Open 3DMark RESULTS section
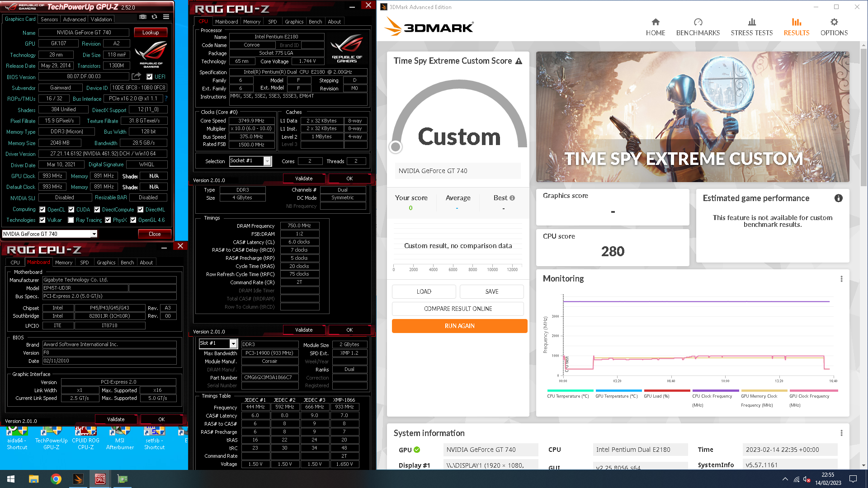868x488 pixels. [x=797, y=27]
